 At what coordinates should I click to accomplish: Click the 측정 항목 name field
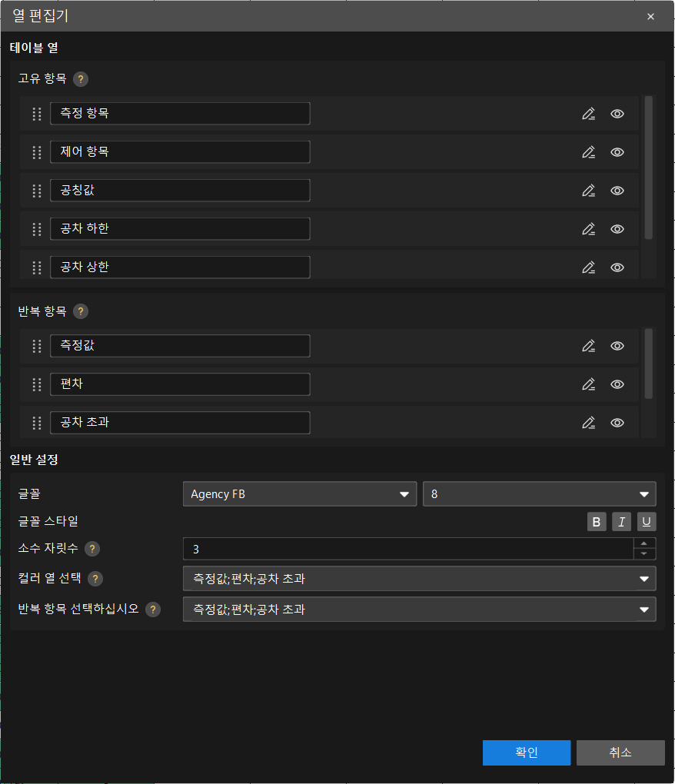pyautogui.click(x=180, y=114)
